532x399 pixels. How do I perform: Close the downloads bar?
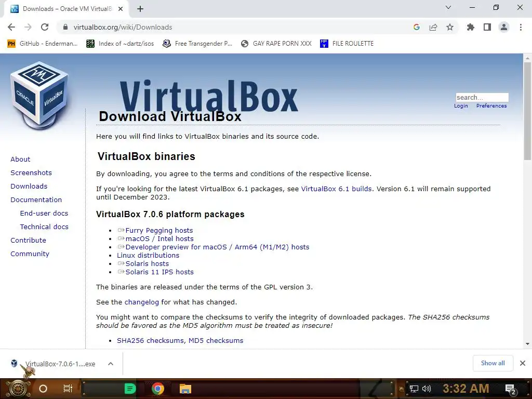(x=523, y=363)
